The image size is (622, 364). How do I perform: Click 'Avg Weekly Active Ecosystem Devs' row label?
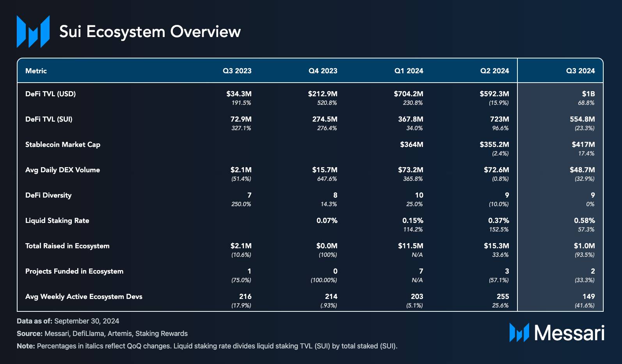click(84, 297)
